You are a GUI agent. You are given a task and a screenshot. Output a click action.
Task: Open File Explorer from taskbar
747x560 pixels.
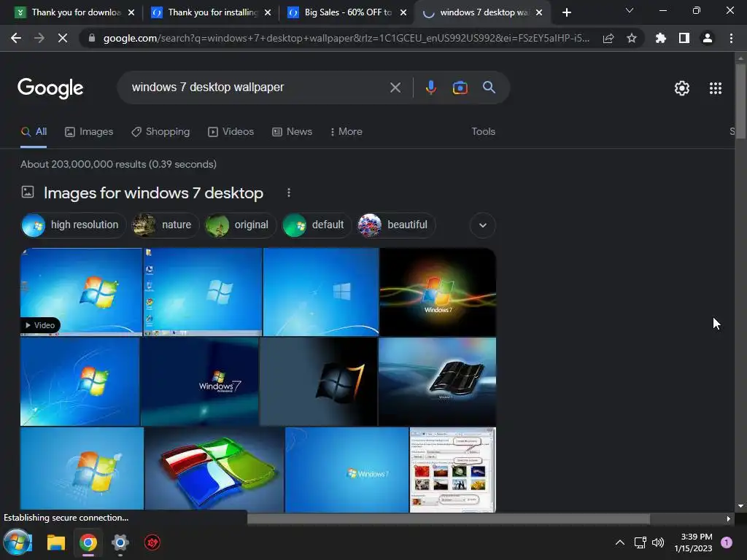point(55,542)
